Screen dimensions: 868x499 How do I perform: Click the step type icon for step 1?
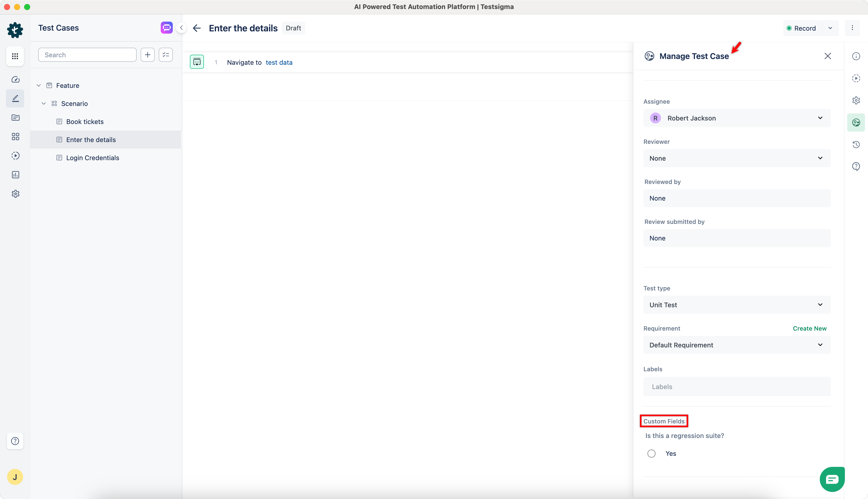click(197, 62)
